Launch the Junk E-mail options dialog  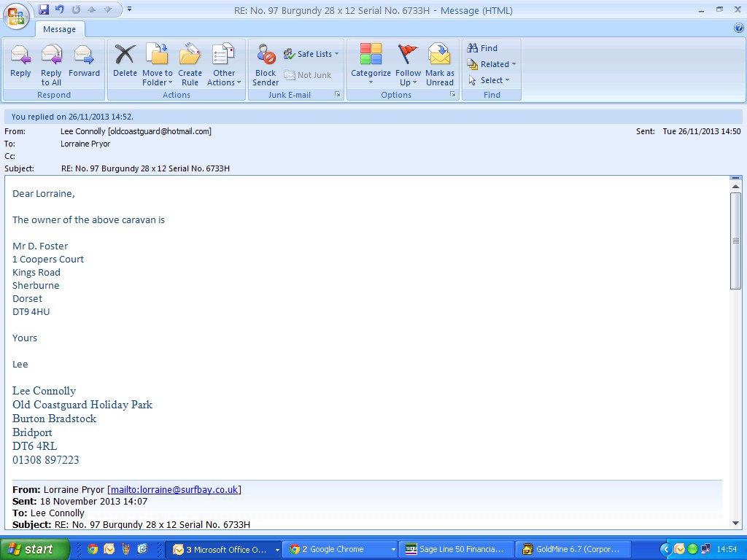(337, 94)
